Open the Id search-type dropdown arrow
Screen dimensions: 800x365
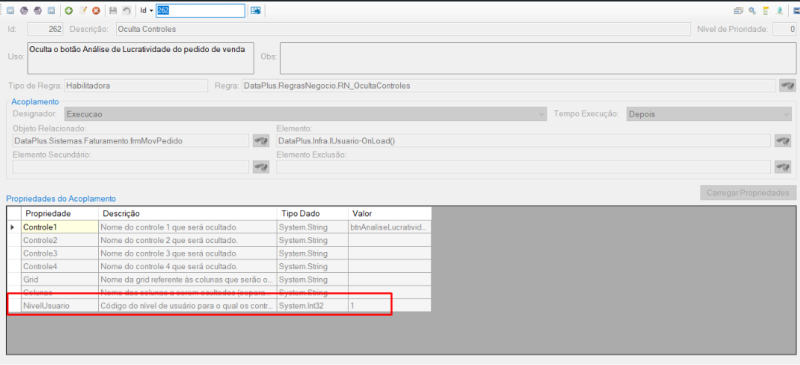(x=152, y=11)
